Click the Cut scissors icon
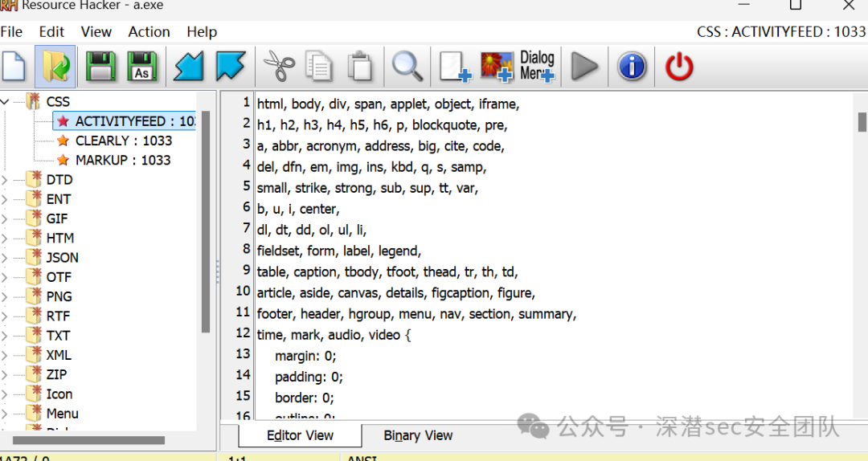 point(280,67)
